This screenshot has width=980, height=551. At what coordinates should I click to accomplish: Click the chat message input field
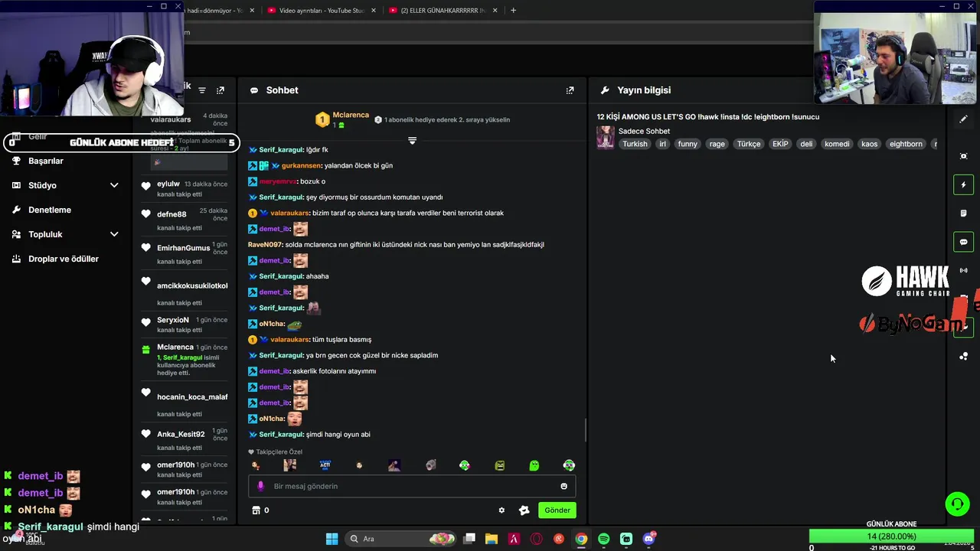point(412,486)
